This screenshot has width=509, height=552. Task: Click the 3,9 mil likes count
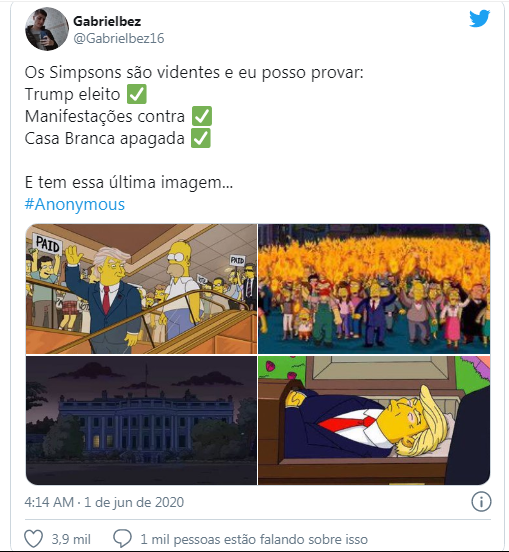(x=71, y=539)
